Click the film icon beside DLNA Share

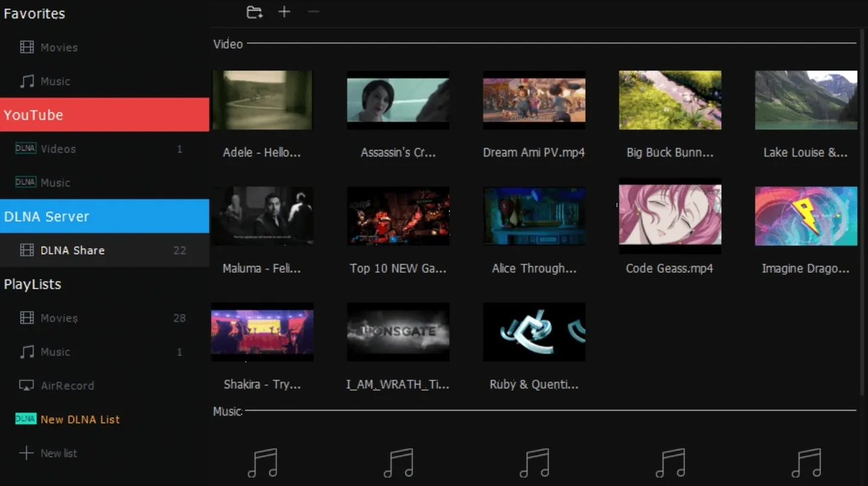tap(26, 250)
